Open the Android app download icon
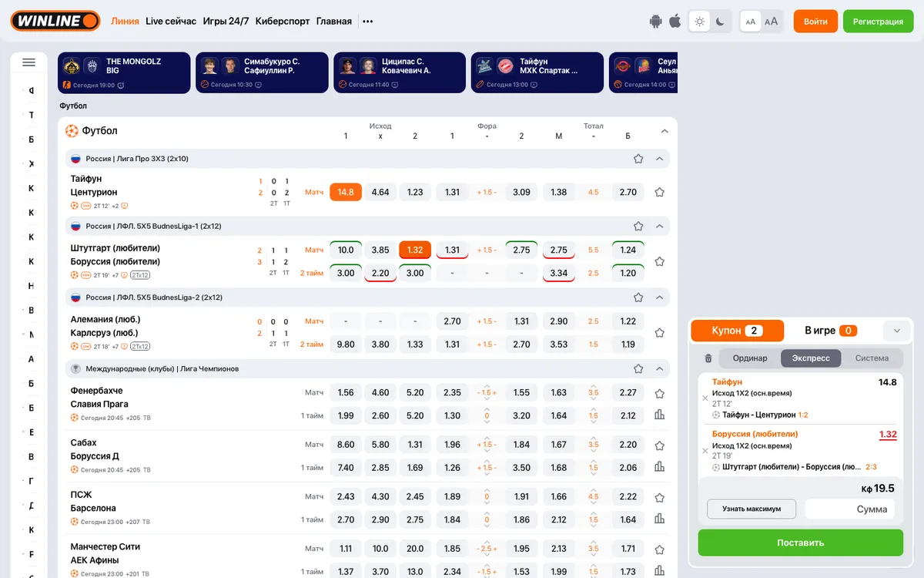The height and width of the screenshot is (578, 924). tap(656, 22)
